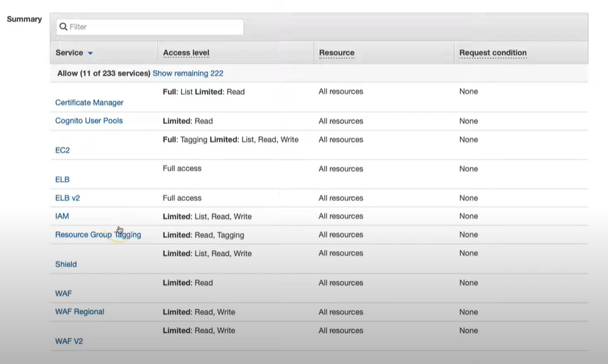Open the IAM service link

point(62,217)
